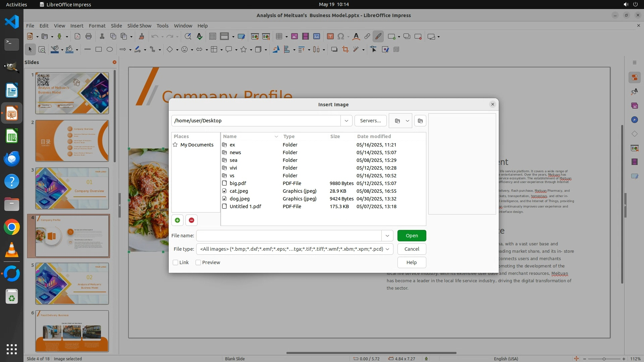Image resolution: width=644 pixels, height=362 pixels.
Task: Enable the Preview checkbox
Action: pos(198,262)
